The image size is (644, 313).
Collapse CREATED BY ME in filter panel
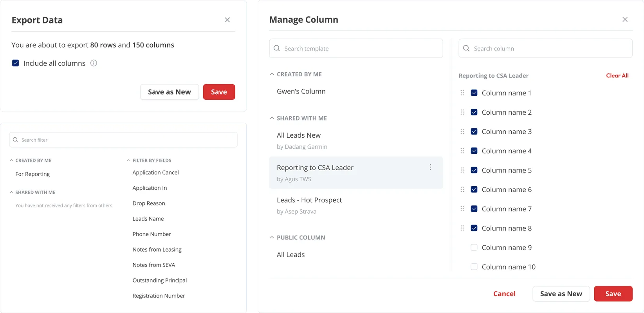pos(12,160)
